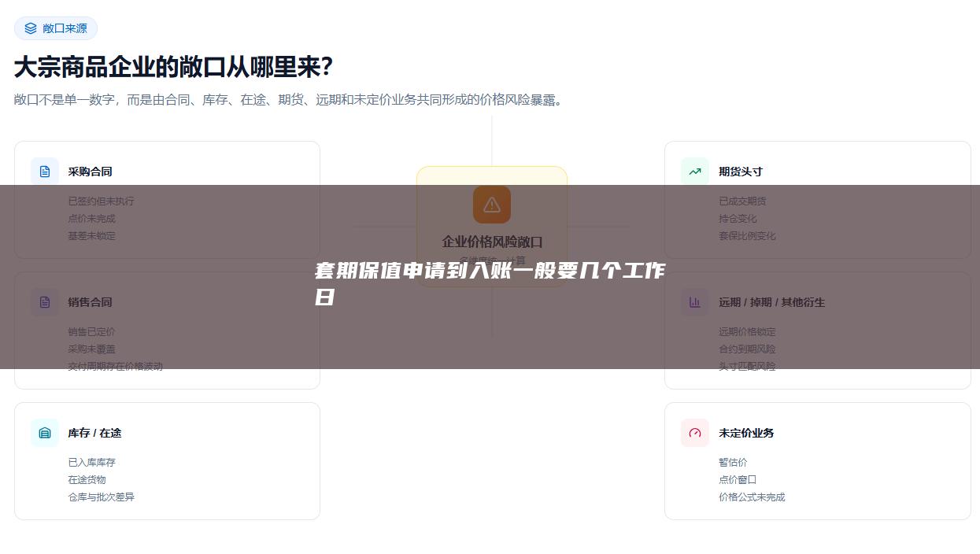The image size is (980, 554).
Task: Click the line 在途货物
Action: (x=87, y=480)
